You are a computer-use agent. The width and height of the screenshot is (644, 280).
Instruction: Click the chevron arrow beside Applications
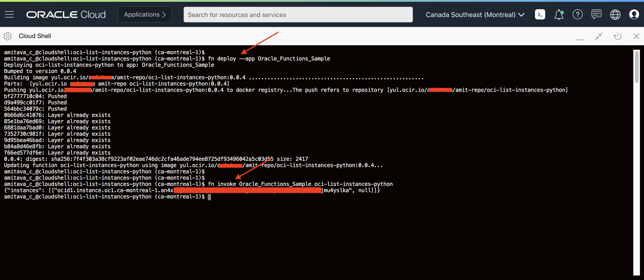tap(164, 15)
